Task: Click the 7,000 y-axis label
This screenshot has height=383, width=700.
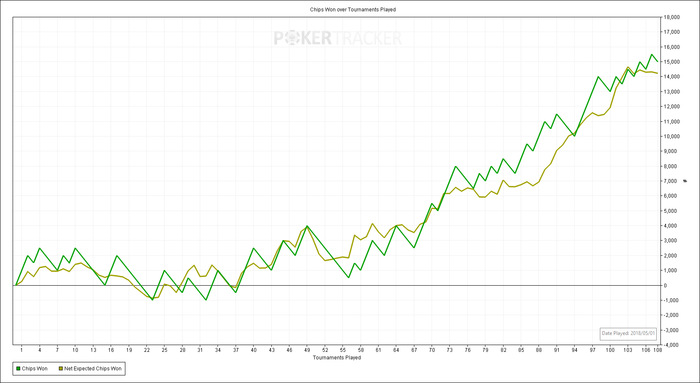Action: (x=672, y=181)
